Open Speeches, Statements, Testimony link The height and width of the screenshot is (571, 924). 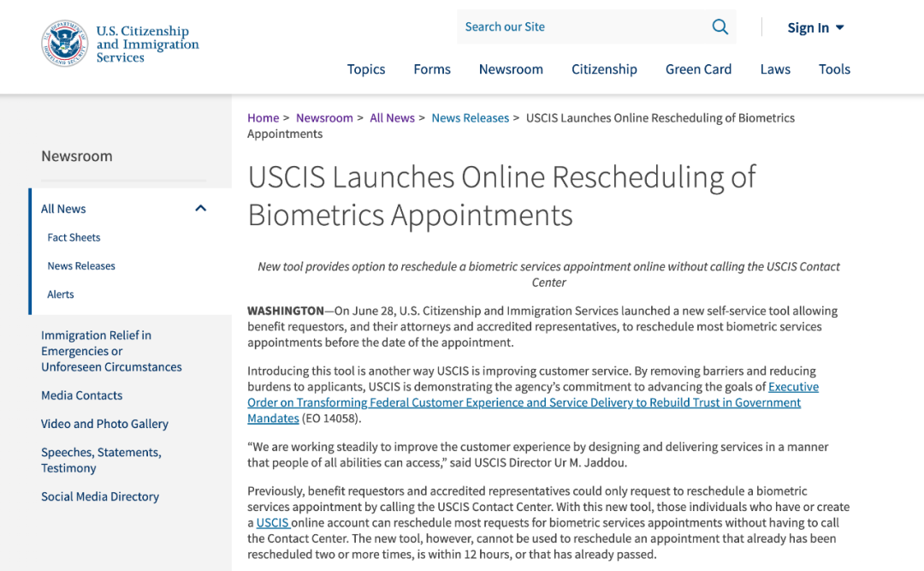coord(101,460)
